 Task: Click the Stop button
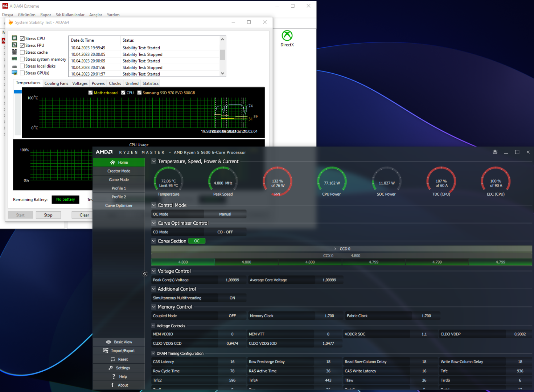(x=48, y=215)
